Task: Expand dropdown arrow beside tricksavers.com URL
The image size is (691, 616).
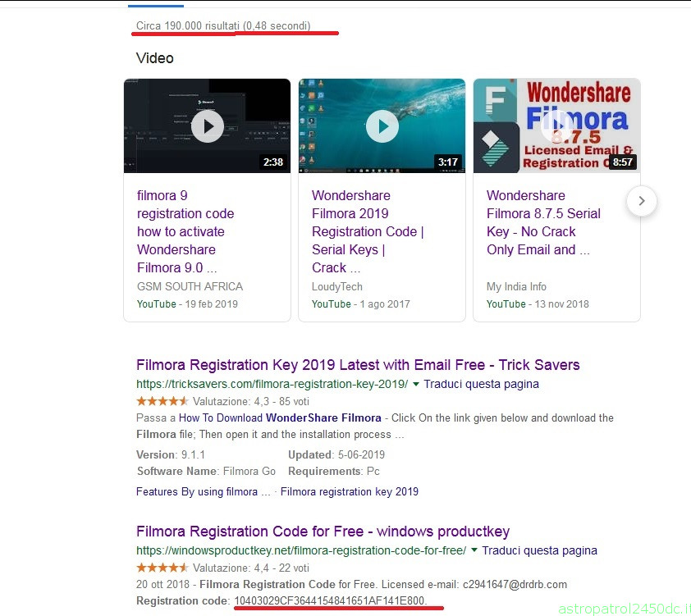Action: [x=415, y=384]
